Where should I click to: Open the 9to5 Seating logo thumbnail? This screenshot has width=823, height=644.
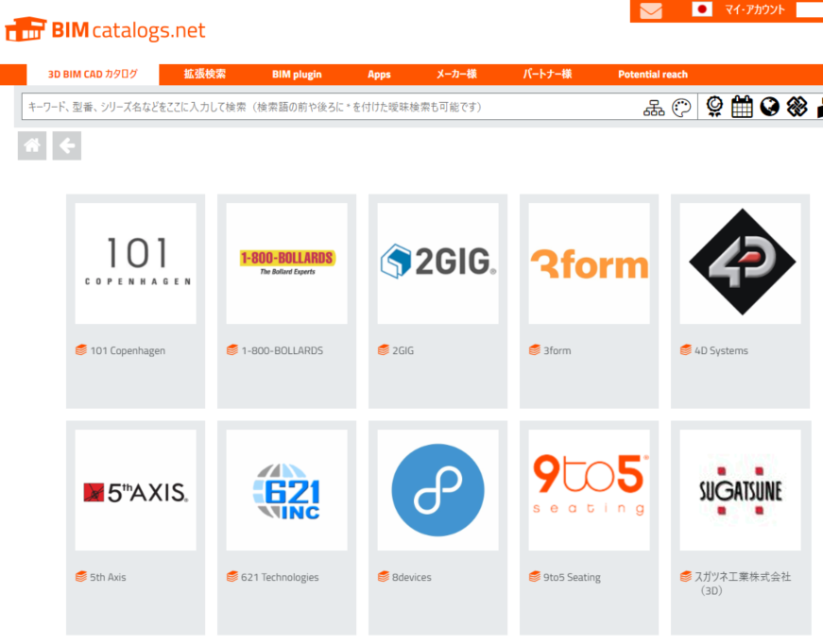click(x=589, y=490)
